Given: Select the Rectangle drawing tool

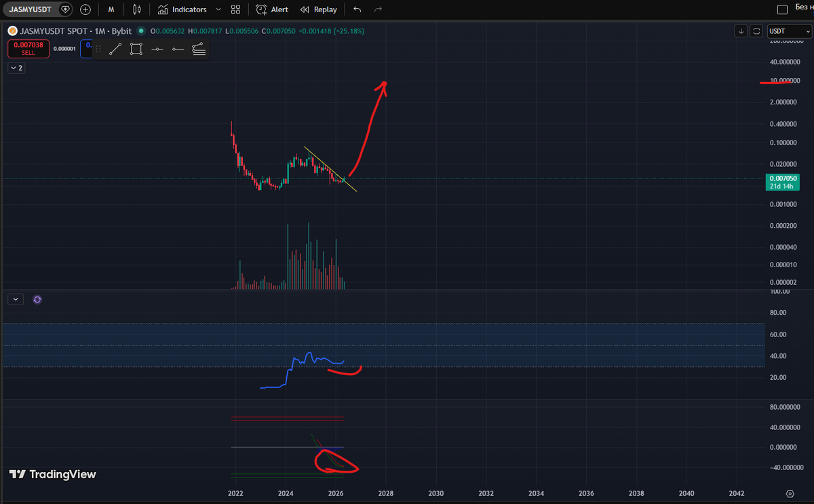Looking at the screenshot, I should tap(136, 49).
